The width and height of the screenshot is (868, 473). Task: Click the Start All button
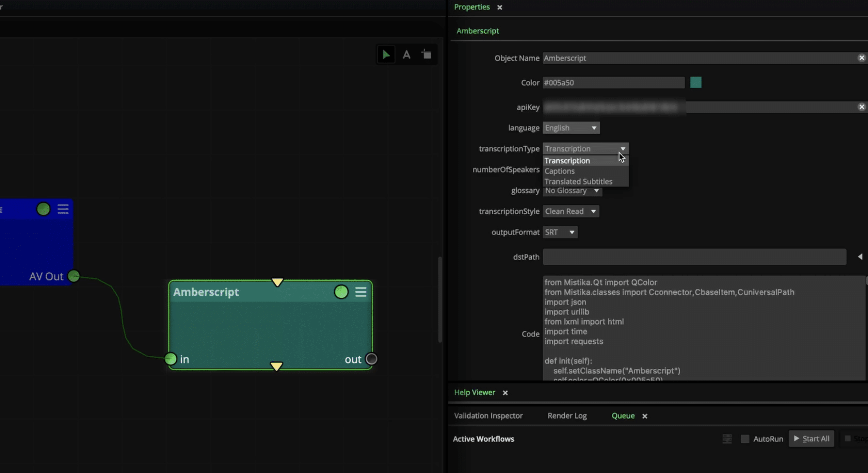811,439
